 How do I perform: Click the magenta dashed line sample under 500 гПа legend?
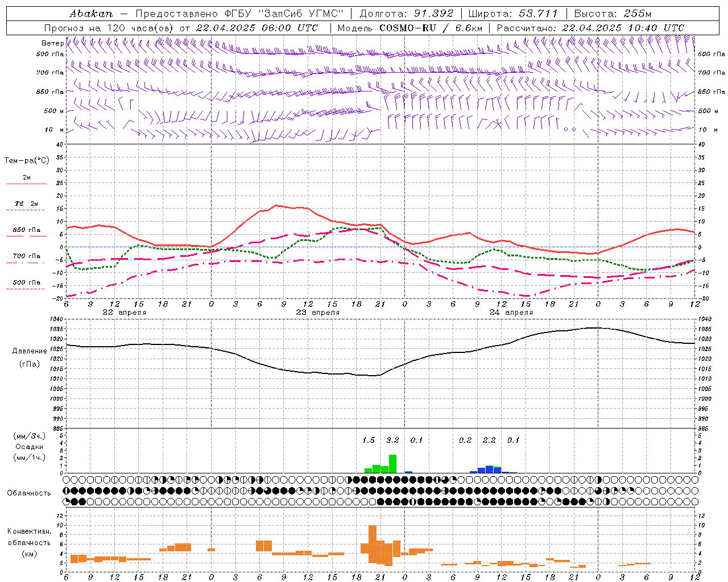(x=26, y=289)
